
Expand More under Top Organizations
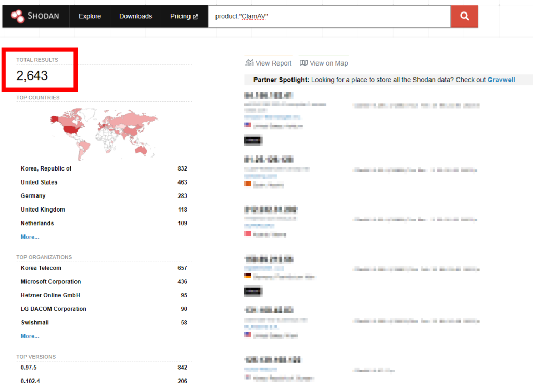[30, 336]
